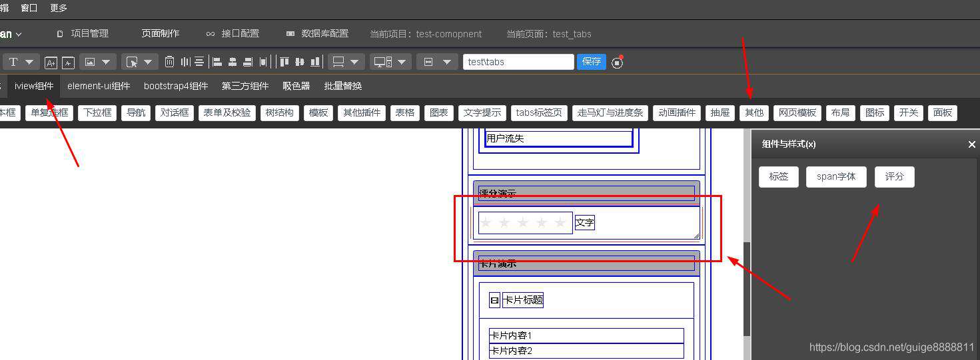Image resolution: width=980 pixels, height=360 pixels.
Task: Click the align bottom edges icon
Action: (x=314, y=62)
